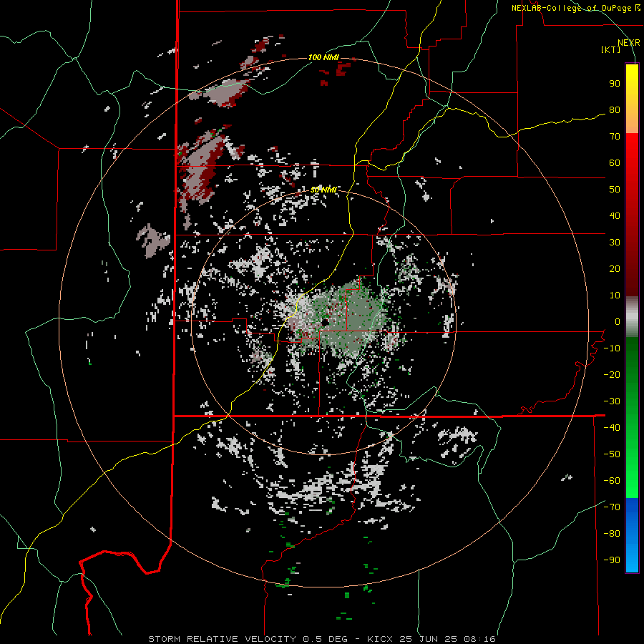Click the NEXLAB-College of DuPage watermark text
Image resolution: width=644 pixels, height=644 pixels.
[x=575, y=8]
